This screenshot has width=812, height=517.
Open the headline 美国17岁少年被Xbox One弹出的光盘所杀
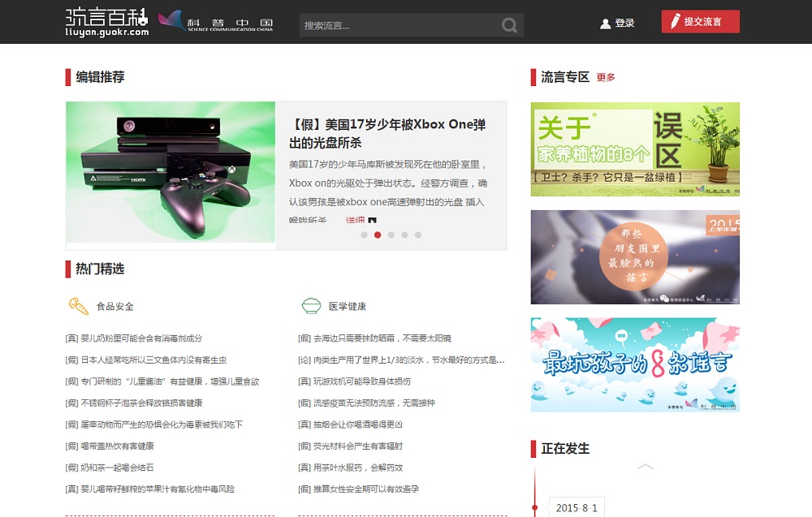pos(387,134)
